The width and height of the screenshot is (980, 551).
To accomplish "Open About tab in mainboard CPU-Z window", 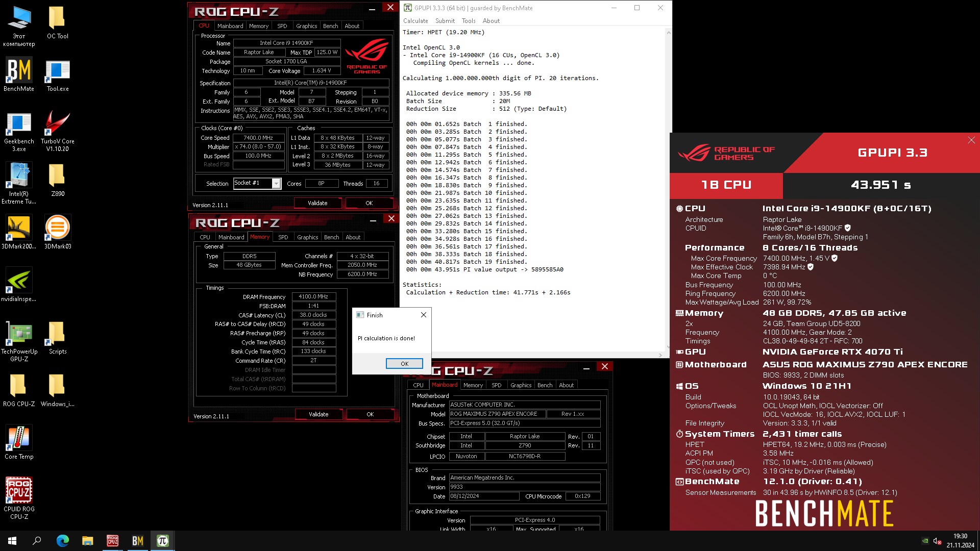I will (x=566, y=385).
